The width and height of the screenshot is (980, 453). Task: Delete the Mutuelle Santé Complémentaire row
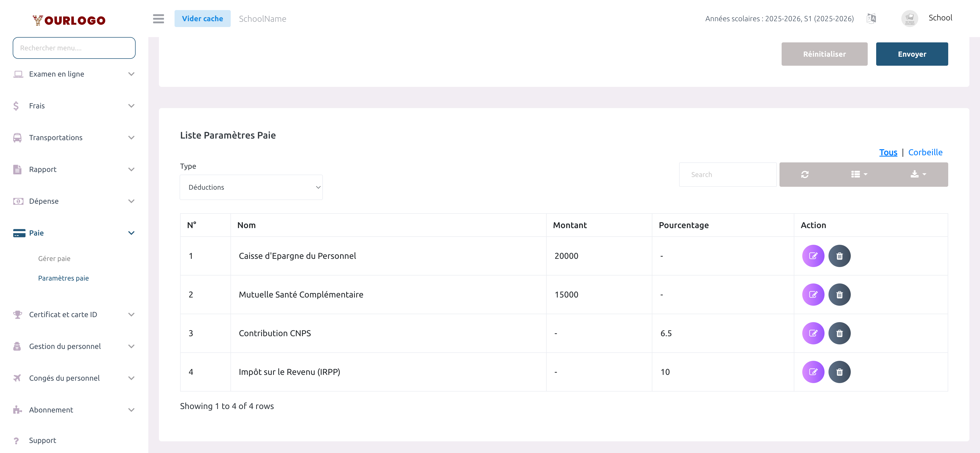click(x=839, y=295)
